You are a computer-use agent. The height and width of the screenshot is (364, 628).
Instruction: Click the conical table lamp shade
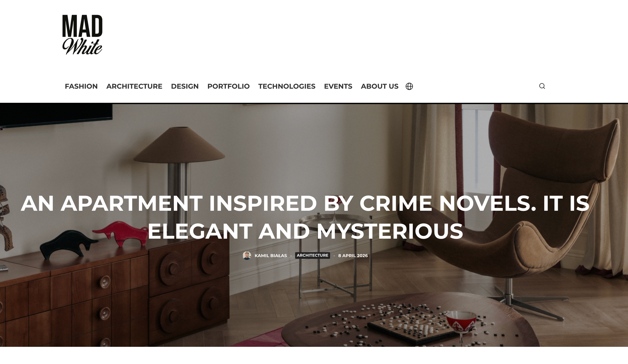(179, 145)
